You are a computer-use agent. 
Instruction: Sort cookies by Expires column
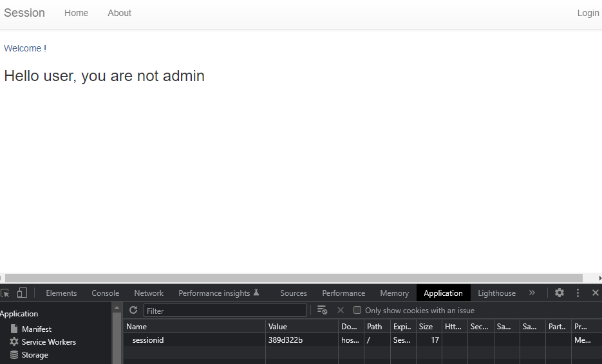click(x=403, y=327)
